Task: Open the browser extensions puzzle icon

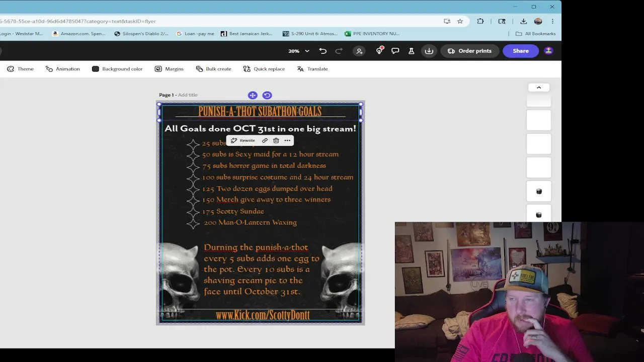Action: [x=480, y=21]
